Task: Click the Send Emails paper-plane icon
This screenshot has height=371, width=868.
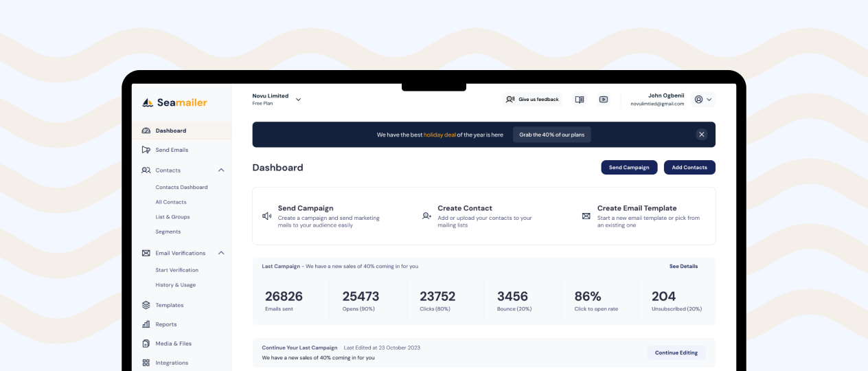Action: 146,150
